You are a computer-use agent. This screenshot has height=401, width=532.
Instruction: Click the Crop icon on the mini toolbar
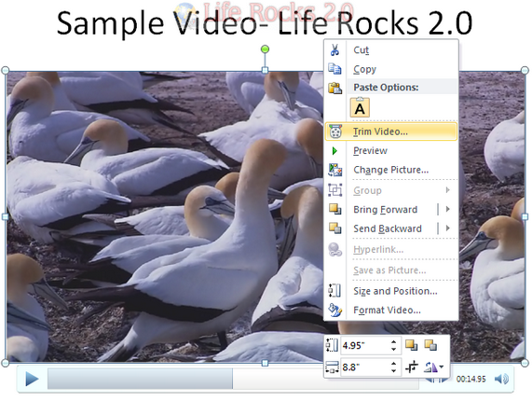[412, 367]
